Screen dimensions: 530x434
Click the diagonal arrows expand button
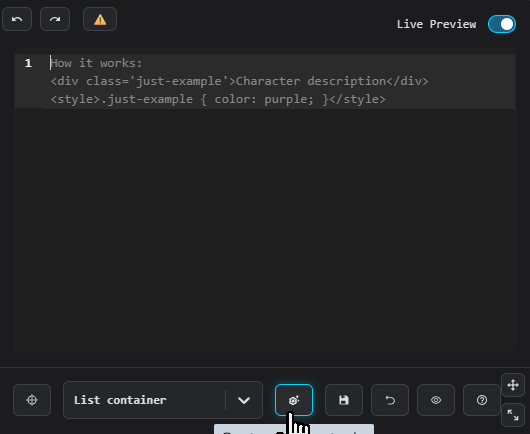pos(513,415)
